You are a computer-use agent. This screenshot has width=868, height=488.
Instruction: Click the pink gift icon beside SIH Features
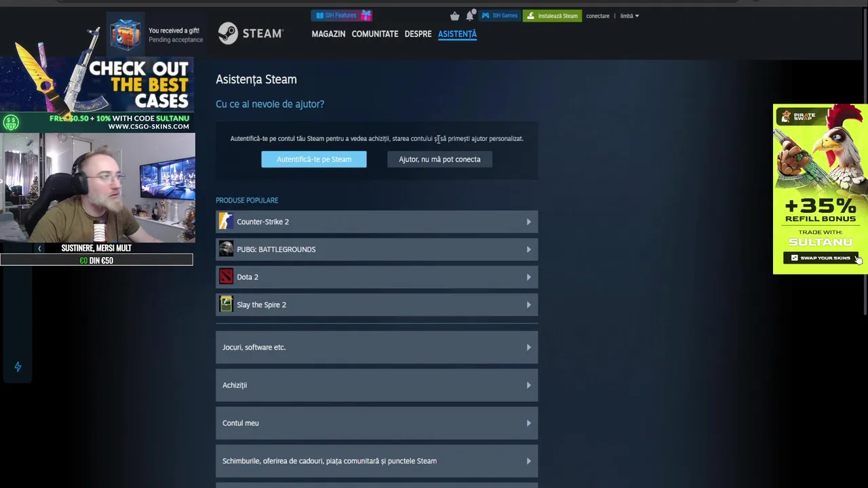366,16
